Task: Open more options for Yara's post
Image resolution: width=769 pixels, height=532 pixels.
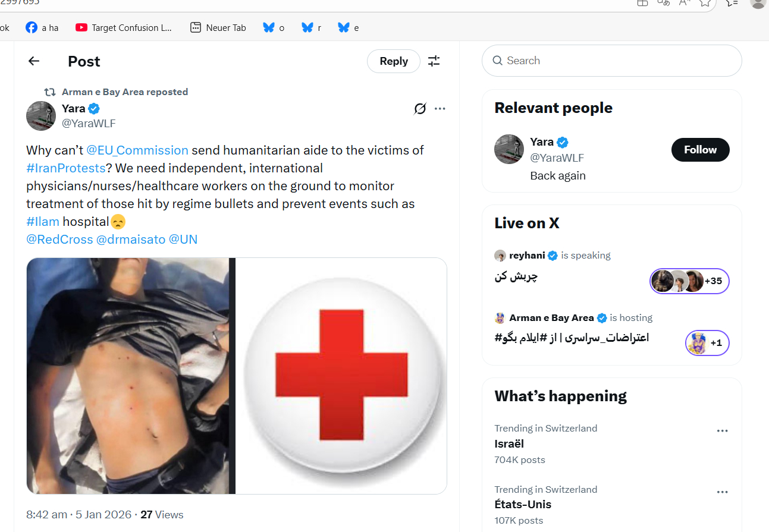Action: click(x=440, y=108)
